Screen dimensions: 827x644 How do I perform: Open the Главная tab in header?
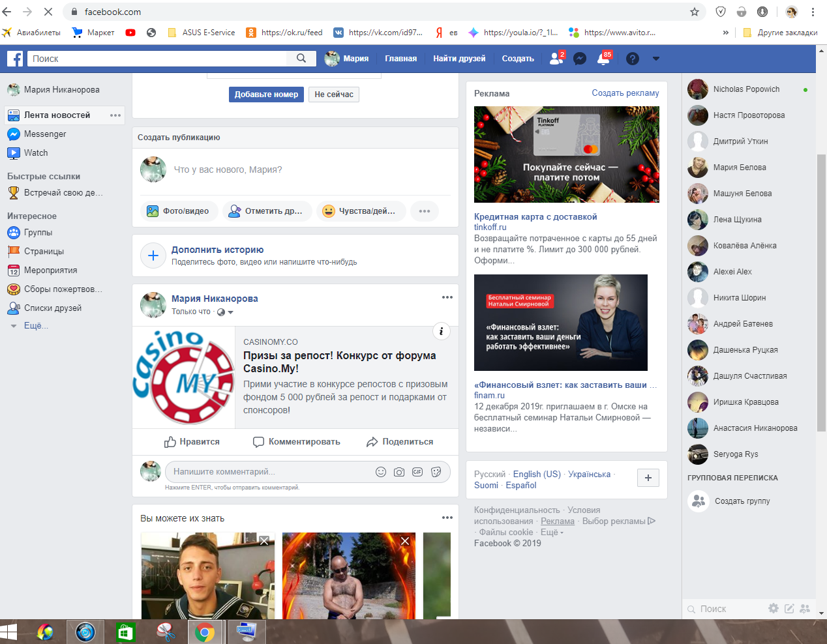[400, 59]
